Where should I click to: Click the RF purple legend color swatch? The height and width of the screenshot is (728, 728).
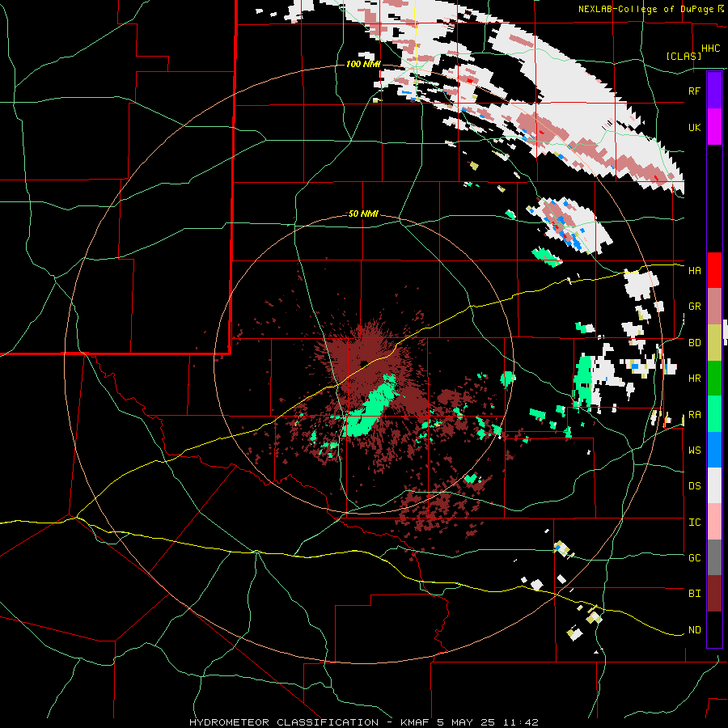click(714, 91)
